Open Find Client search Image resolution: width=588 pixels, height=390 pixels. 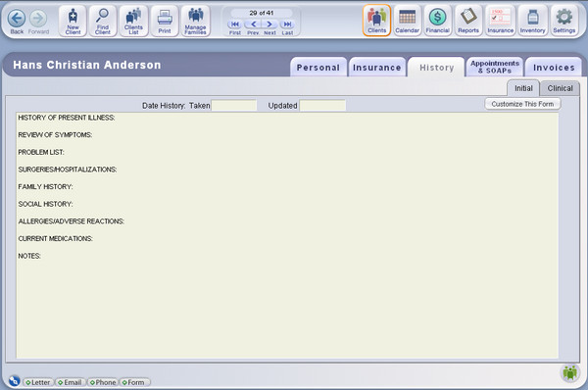tap(103, 21)
